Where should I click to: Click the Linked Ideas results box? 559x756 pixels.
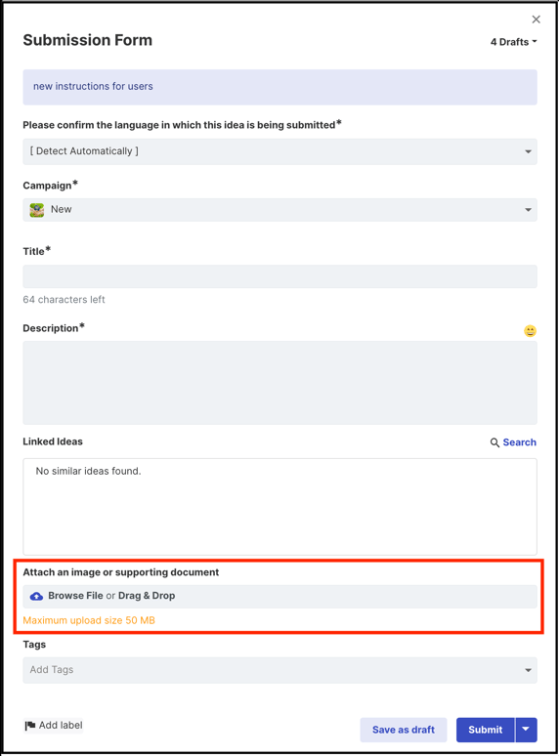tap(279, 506)
